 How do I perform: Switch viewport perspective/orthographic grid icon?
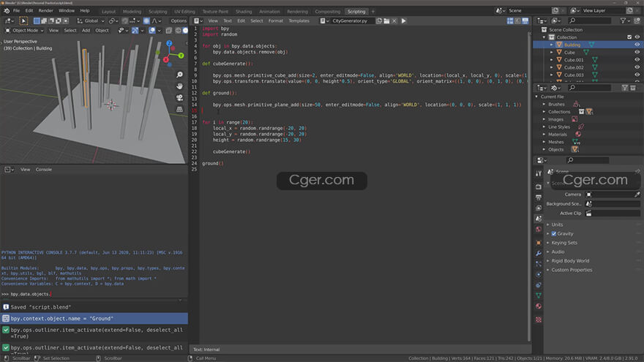coord(179,109)
